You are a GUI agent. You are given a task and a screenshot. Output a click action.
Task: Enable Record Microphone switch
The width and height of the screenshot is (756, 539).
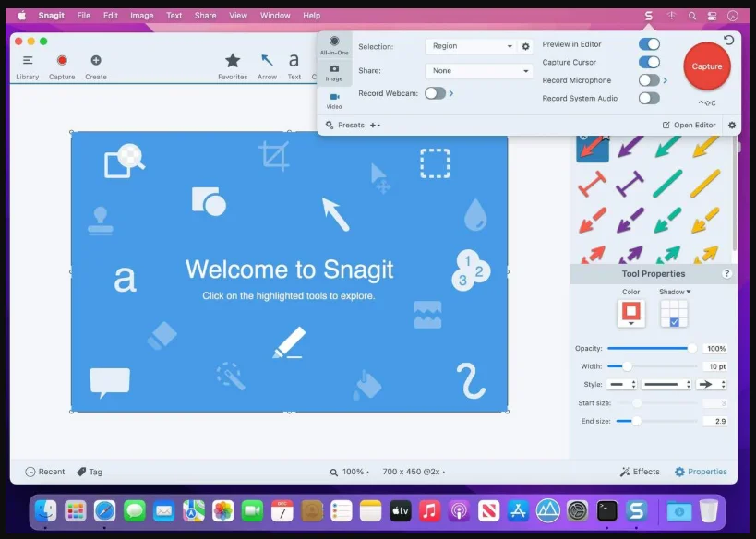(x=649, y=80)
